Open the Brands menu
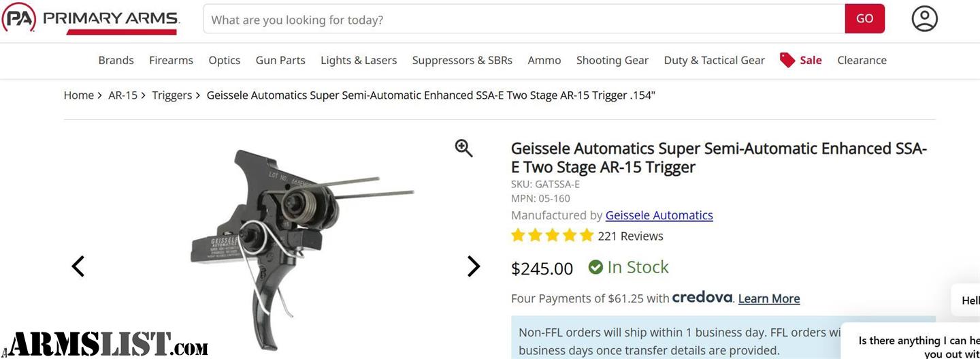Screen dimensions: 980x359 (116, 60)
